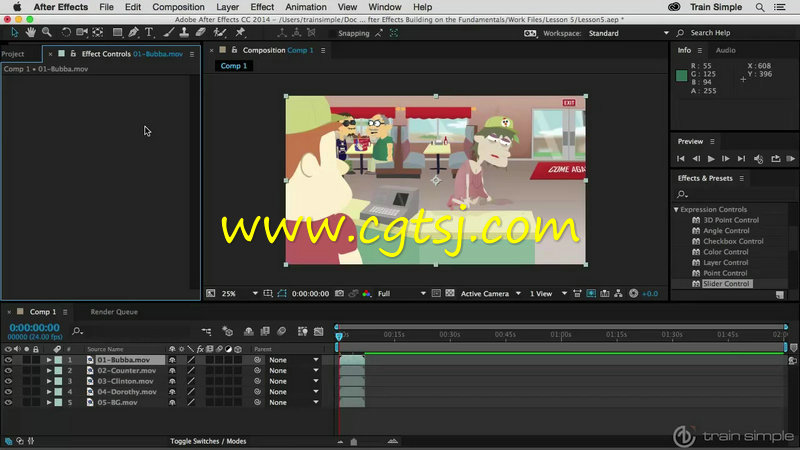Click the Graph Editor icon in timeline

319,332
